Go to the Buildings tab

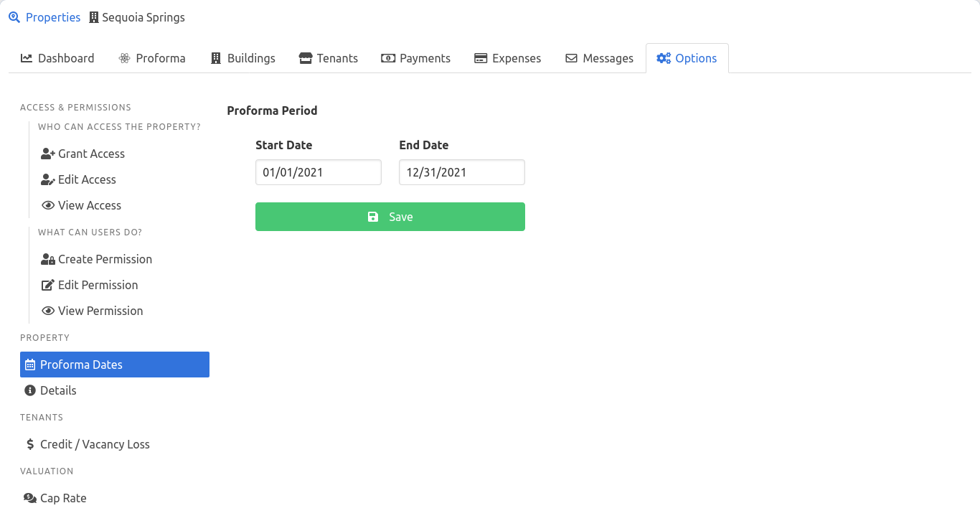click(243, 58)
